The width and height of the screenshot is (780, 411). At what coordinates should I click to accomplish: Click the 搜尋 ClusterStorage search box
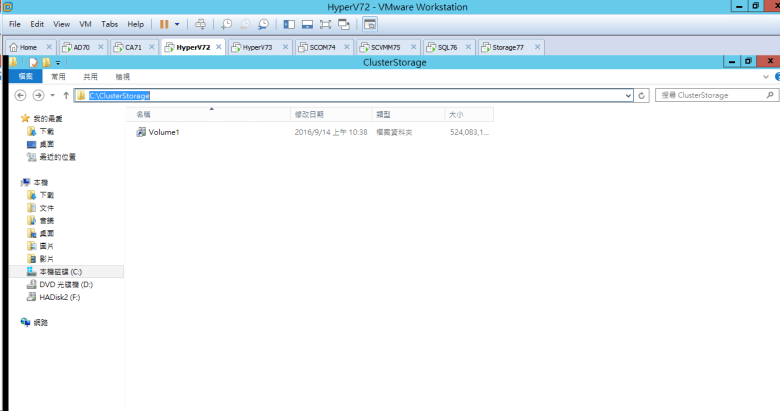point(710,95)
